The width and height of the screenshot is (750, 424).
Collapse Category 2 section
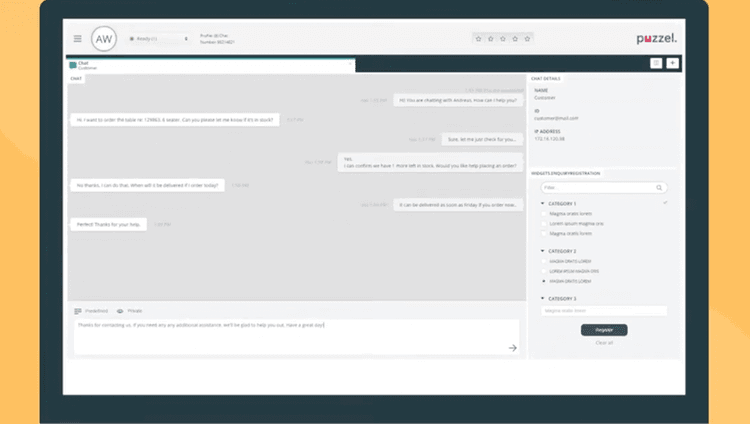click(x=542, y=251)
